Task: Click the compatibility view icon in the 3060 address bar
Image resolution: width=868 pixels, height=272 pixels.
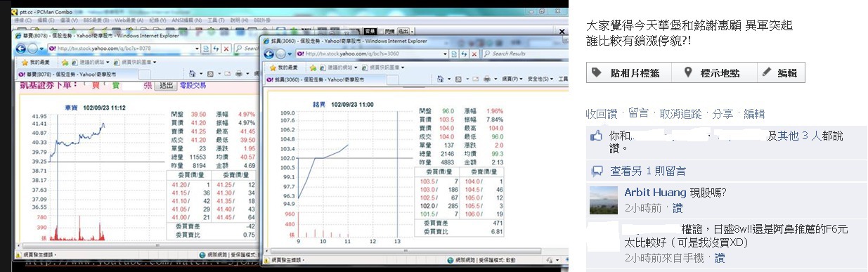Action: click(x=453, y=53)
